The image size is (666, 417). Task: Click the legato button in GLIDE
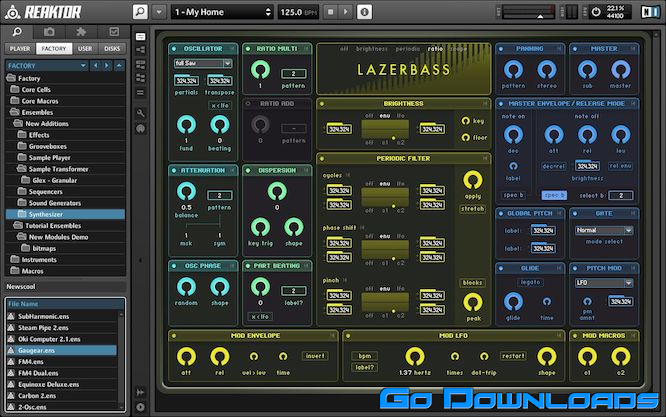530,282
